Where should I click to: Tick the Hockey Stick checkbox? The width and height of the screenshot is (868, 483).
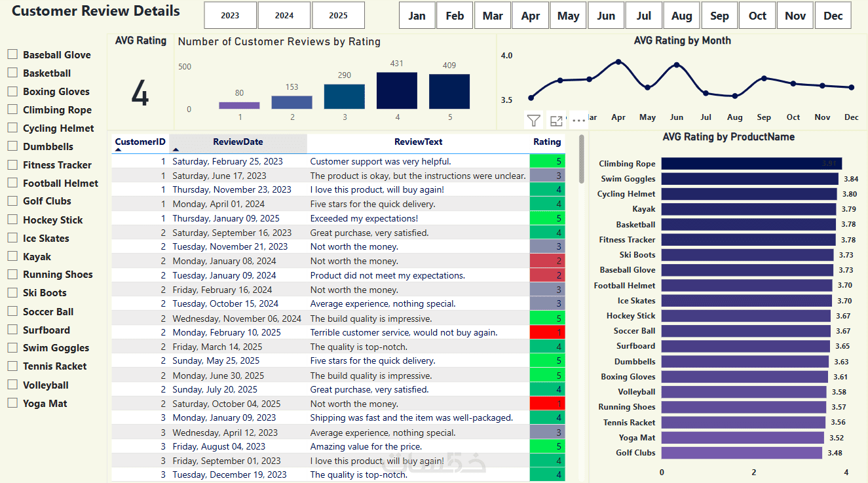click(12, 220)
